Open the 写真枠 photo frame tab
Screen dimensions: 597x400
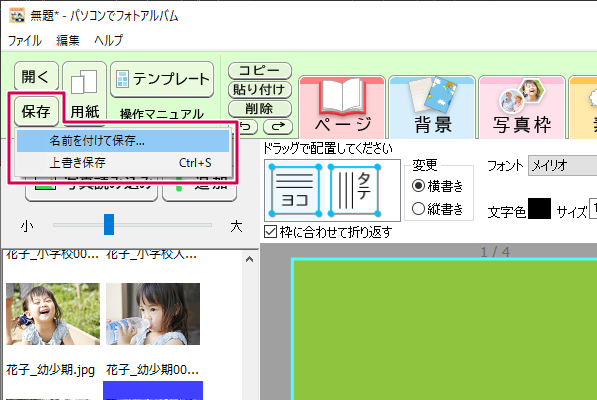(522, 108)
